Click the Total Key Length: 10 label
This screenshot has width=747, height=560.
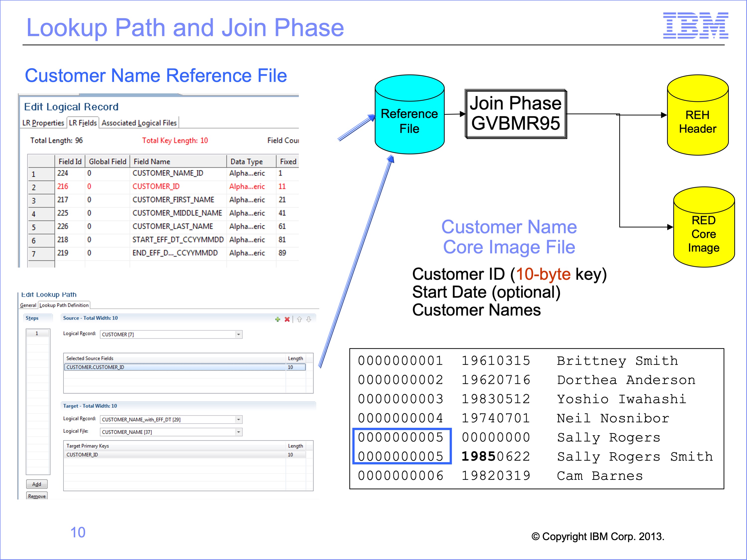click(x=175, y=140)
